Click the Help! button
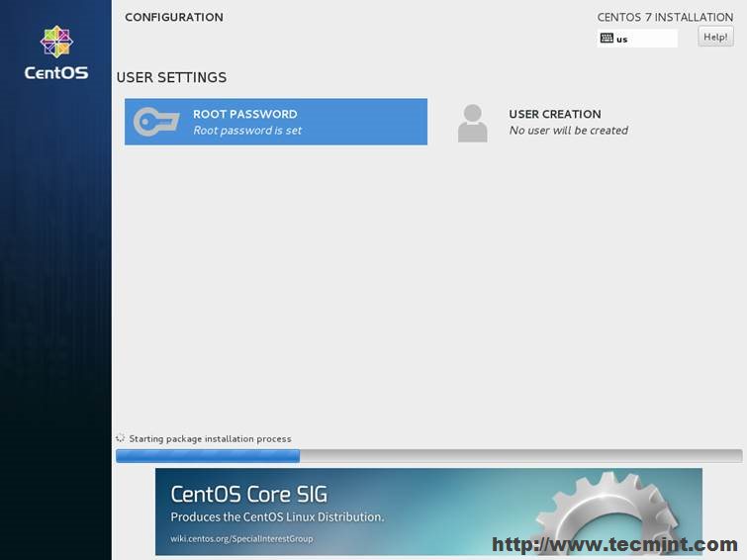This screenshot has height=560, width=747. [x=715, y=37]
